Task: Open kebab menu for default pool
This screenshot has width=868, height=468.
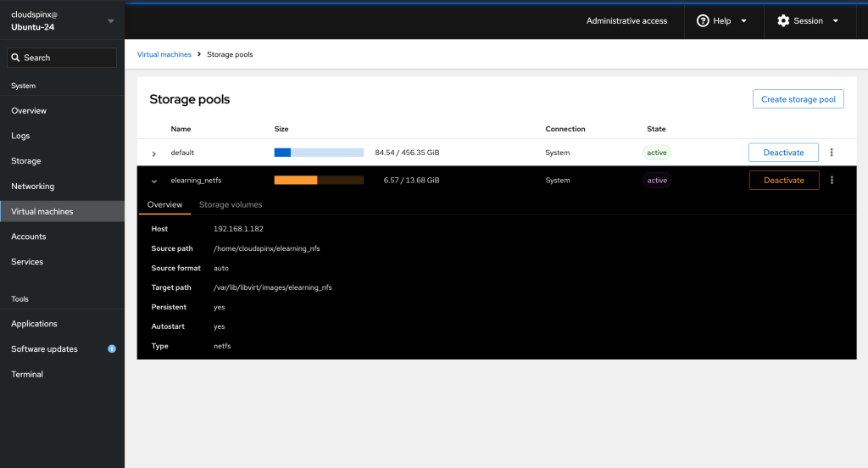Action: point(832,153)
